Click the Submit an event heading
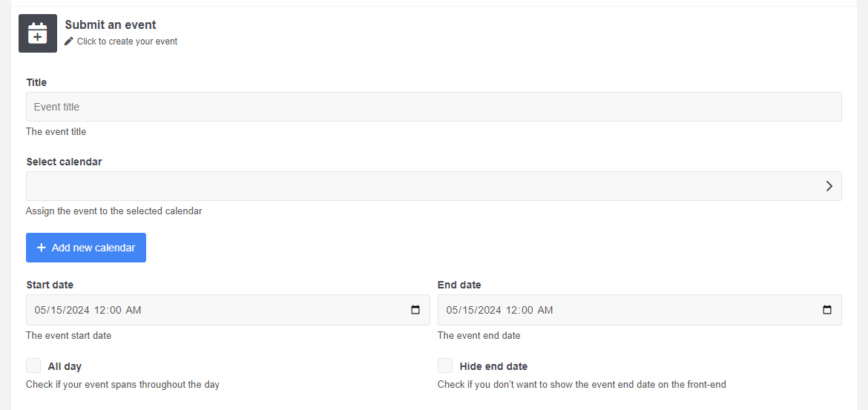Screen dimensions: 868x410 pyautogui.click(x=111, y=25)
